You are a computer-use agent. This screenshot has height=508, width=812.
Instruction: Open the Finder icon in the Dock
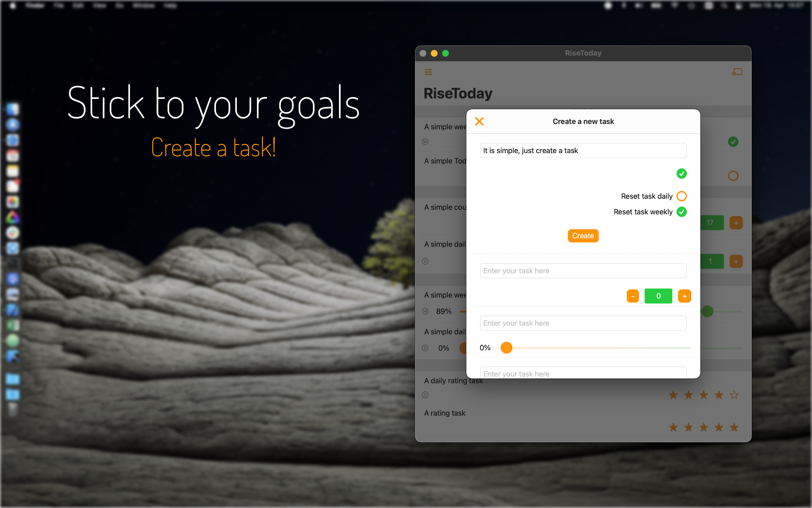13,109
